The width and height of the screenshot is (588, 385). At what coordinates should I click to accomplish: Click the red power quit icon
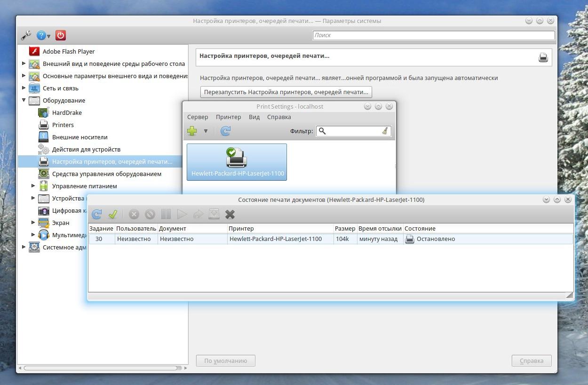(x=60, y=35)
